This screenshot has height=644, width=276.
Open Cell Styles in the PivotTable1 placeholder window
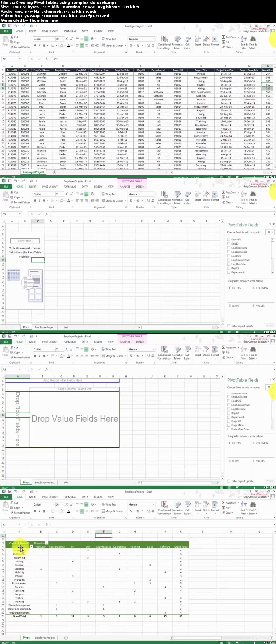pos(187,198)
